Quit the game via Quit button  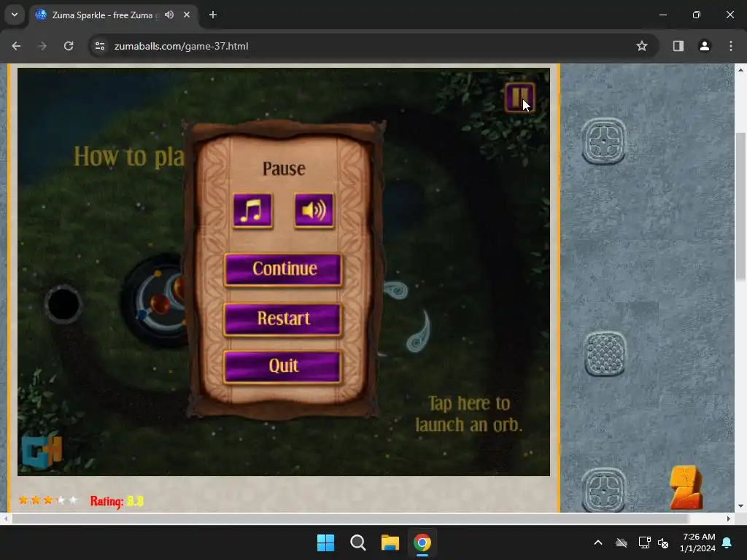tap(283, 366)
